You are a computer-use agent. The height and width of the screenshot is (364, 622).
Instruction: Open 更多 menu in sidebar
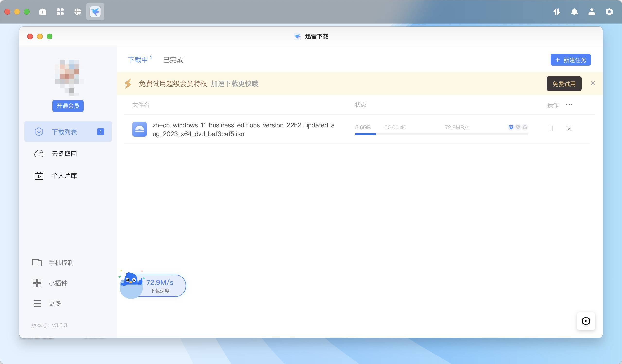47,303
